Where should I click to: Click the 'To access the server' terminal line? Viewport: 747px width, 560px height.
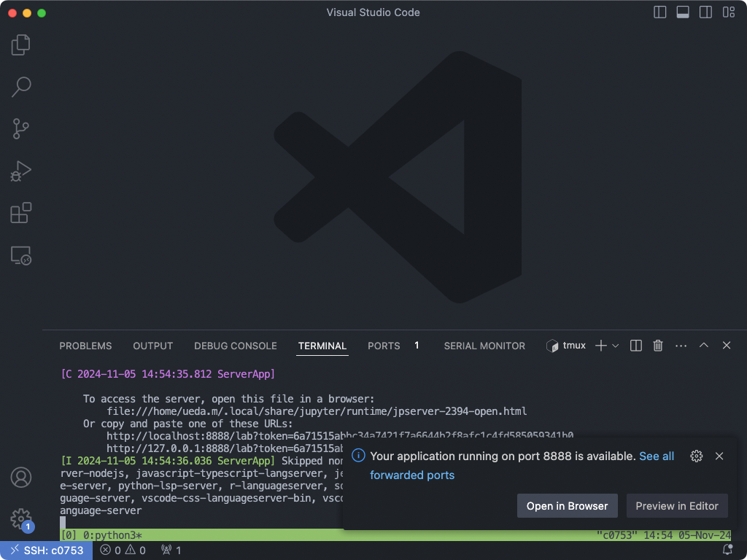pos(228,399)
